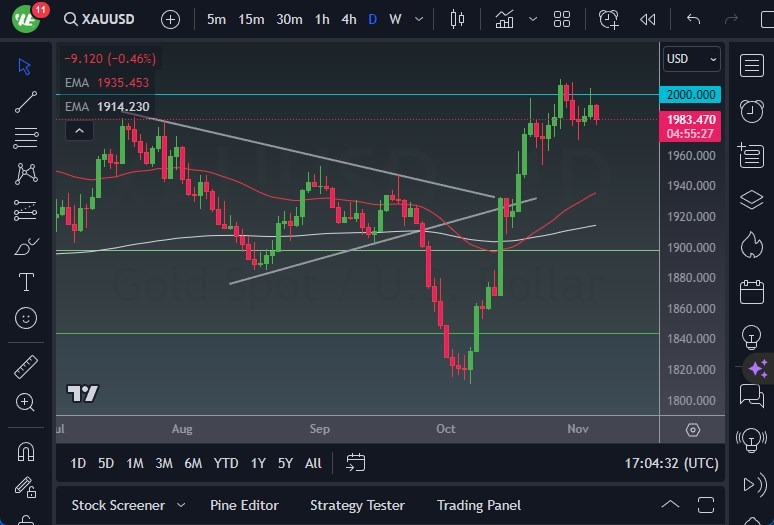Set chart range to 1Y

point(258,463)
